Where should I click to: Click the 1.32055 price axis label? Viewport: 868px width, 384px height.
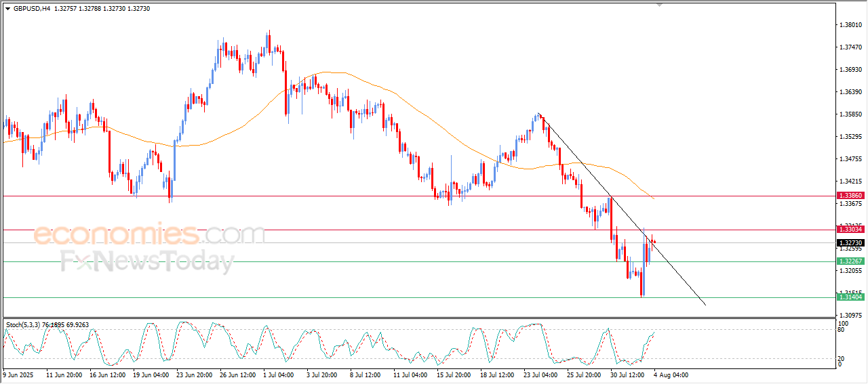850,271
